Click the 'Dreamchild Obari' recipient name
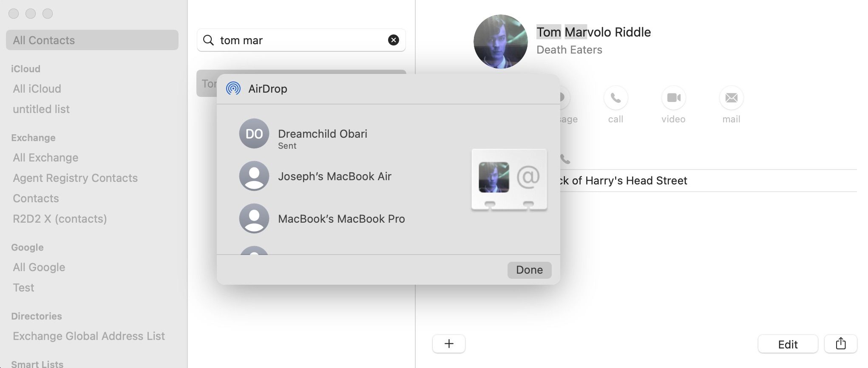The height and width of the screenshot is (368, 868). [x=323, y=133]
